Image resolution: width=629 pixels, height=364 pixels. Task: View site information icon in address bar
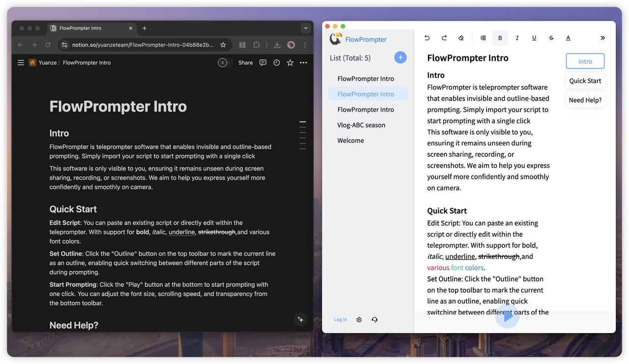tap(64, 45)
